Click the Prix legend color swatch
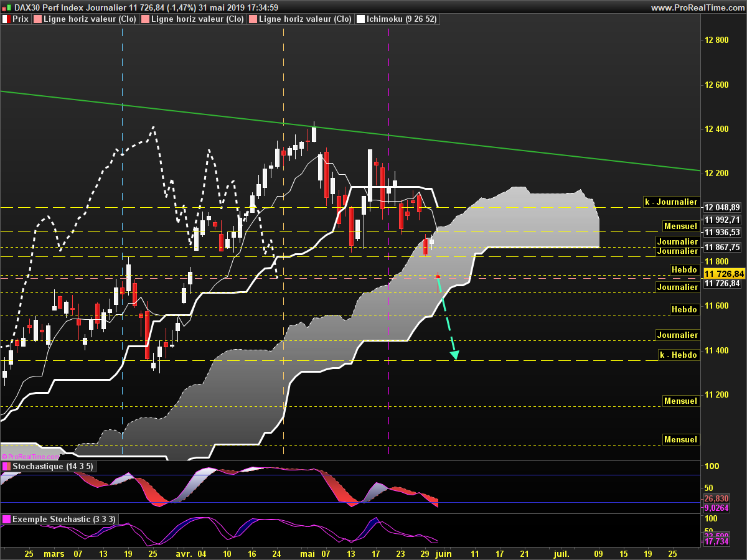This screenshot has width=747, height=560. pyautogui.click(x=6, y=19)
